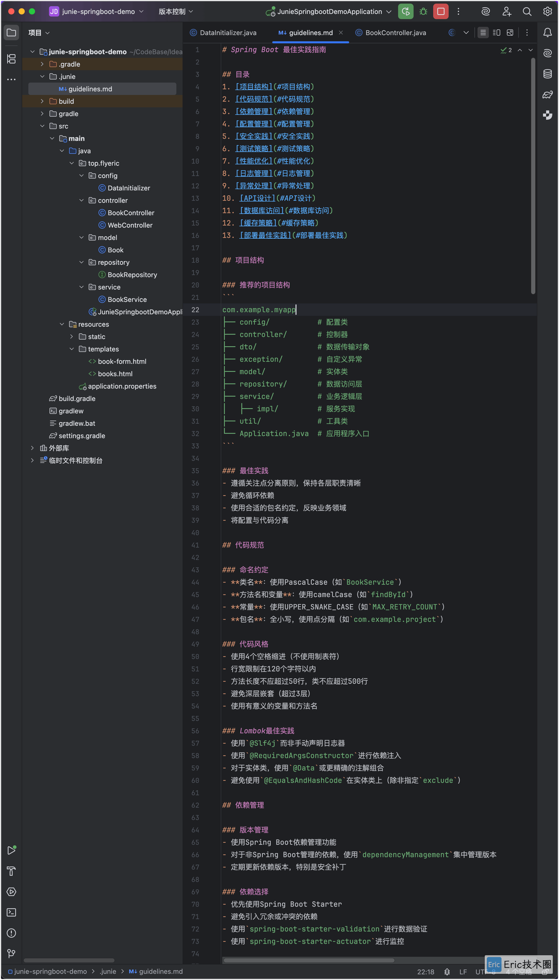
Task: Collapse the src folder
Action: click(42, 126)
